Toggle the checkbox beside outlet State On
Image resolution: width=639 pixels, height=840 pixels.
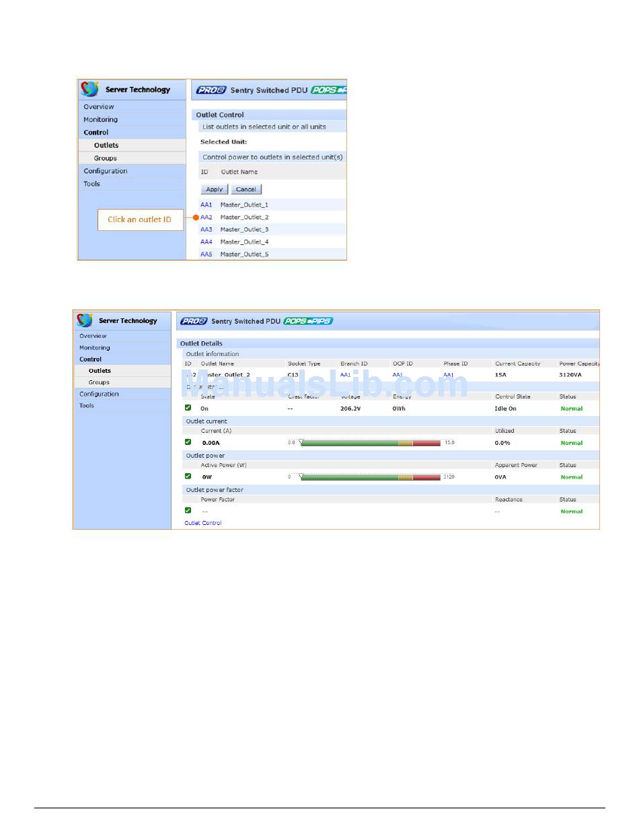pyautogui.click(x=188, y=408)
